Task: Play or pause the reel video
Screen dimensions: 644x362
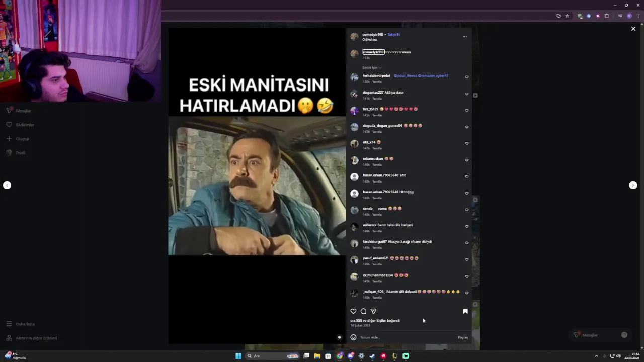Action: pos(257,186)
